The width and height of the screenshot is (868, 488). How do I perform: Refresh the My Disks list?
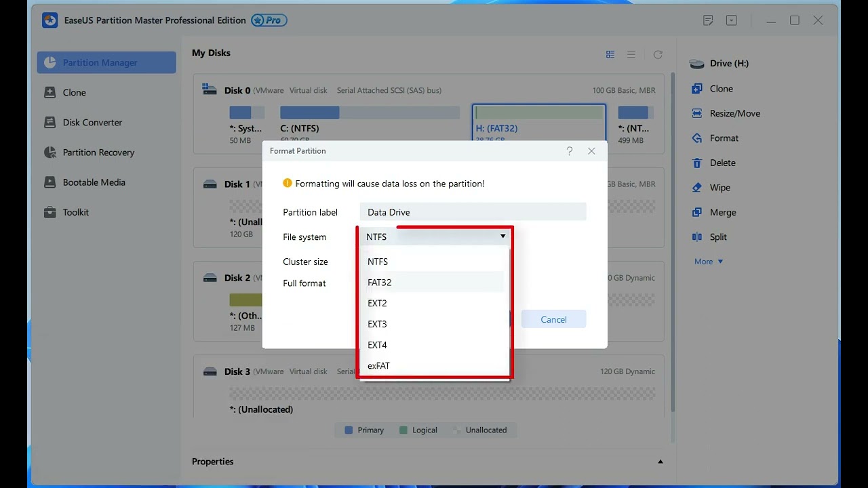click(x=657, y=54)
